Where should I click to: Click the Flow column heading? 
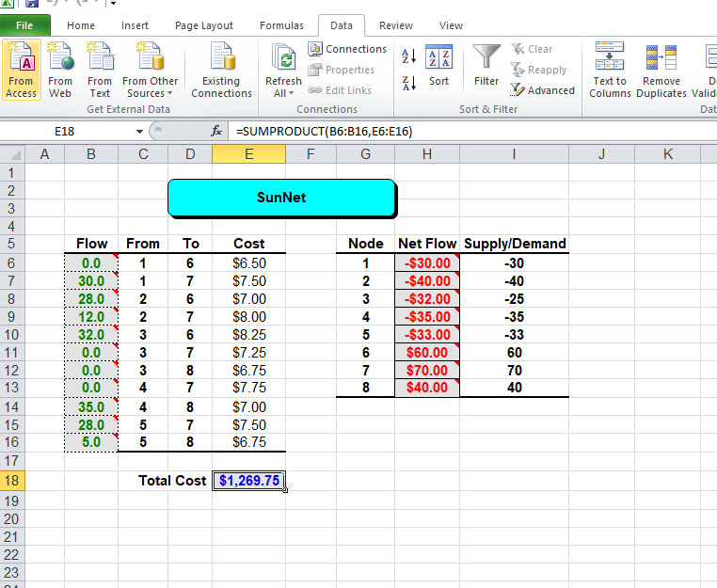point(91,244)
